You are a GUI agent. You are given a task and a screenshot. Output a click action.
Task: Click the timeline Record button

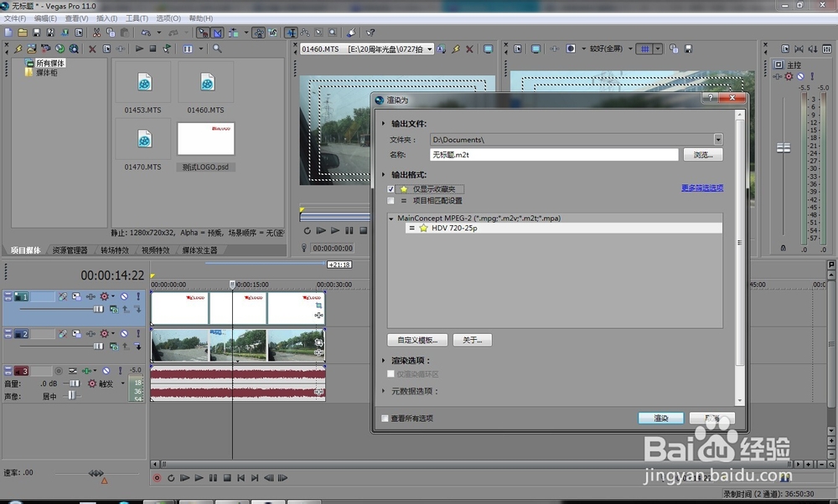click(x=158, y=478)
